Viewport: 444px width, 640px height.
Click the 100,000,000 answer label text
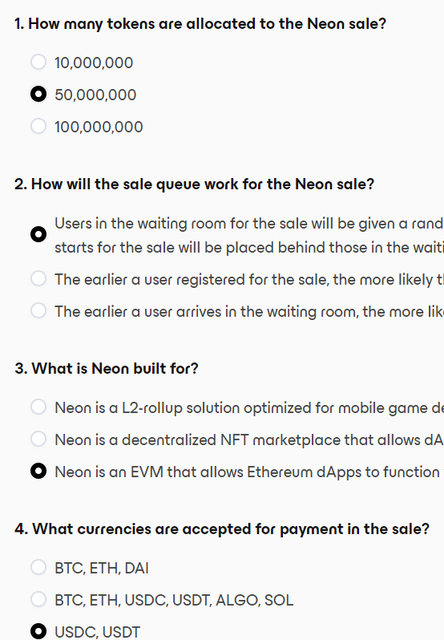(x=99, y=127)
